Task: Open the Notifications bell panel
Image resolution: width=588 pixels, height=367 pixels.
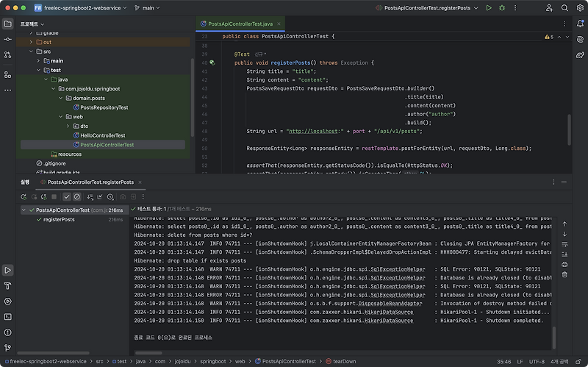Action: [x=580, y=24]
